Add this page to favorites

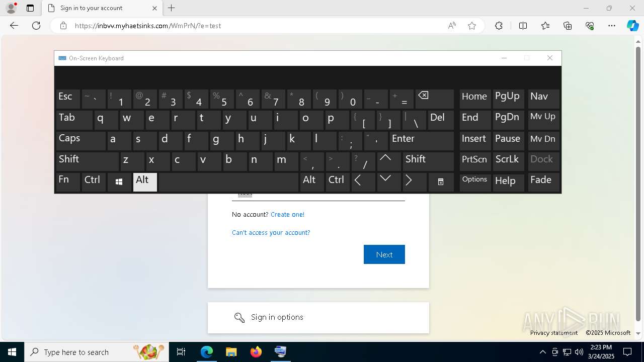click(472, 26)
